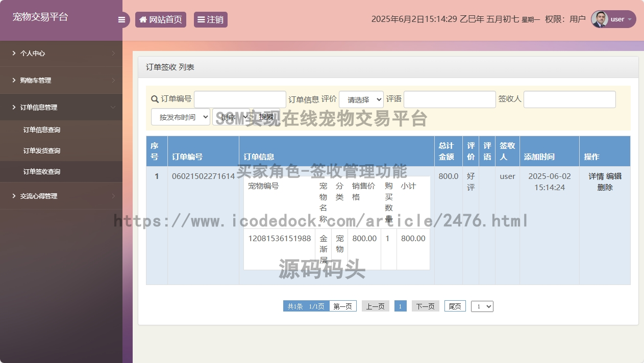The width and height of the screenshot is (644, 363).
Task: Collapse 订单信息管理 sidebar menu
Action: (61, 107)
